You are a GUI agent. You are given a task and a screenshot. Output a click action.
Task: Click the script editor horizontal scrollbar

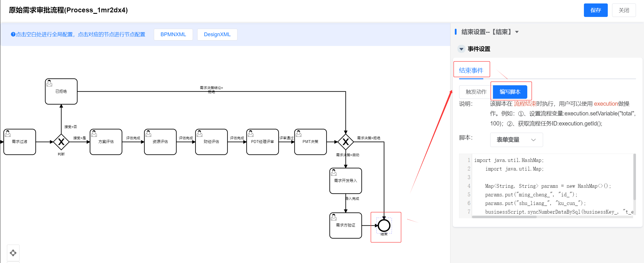(x=504, y=217)
